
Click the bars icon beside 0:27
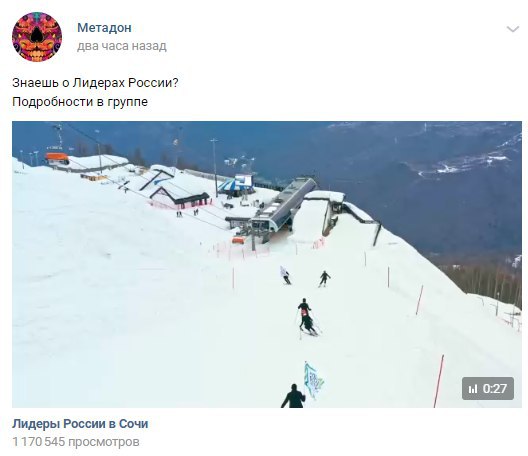click(x=473, y=389)
